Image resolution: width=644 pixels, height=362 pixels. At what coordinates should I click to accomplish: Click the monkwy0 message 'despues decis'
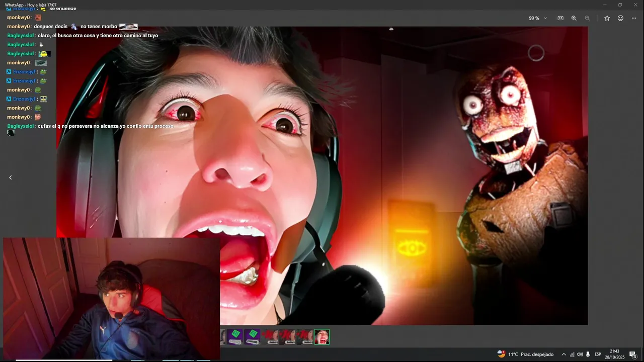(72, 27)
